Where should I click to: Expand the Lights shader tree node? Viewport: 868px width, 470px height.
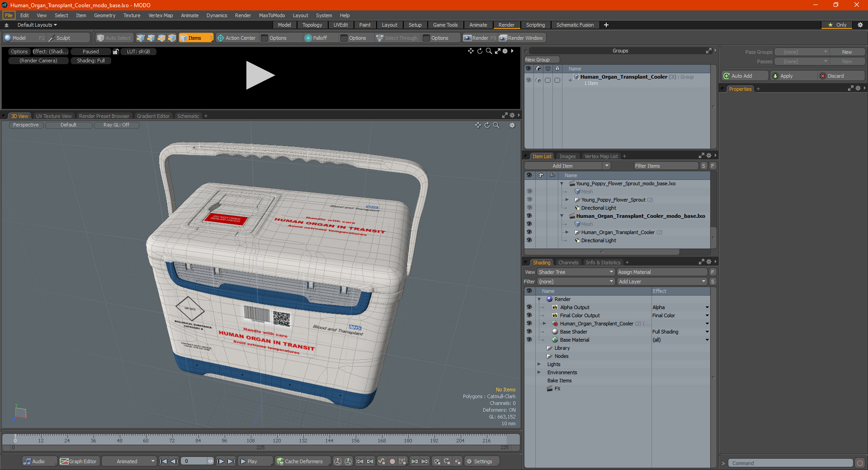click(539, 364)
